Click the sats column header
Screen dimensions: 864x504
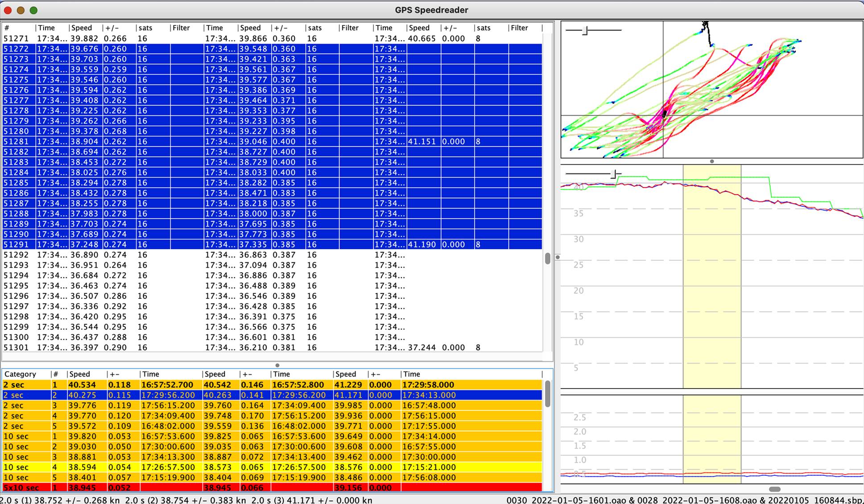tap(145, 28)
